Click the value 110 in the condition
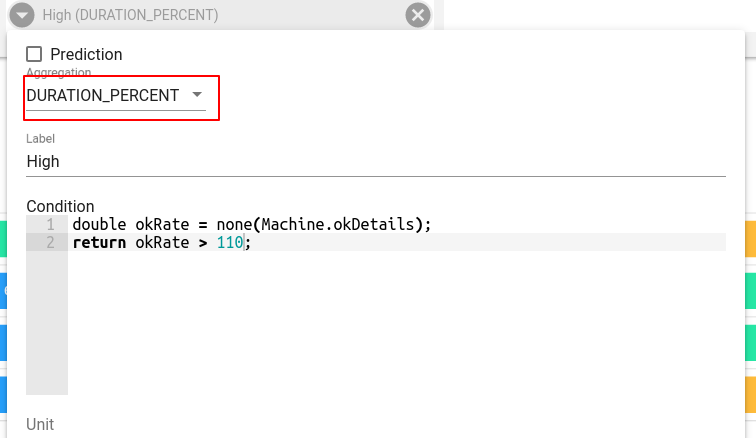This screenshot has height=438, width=756. coord(229,243)
